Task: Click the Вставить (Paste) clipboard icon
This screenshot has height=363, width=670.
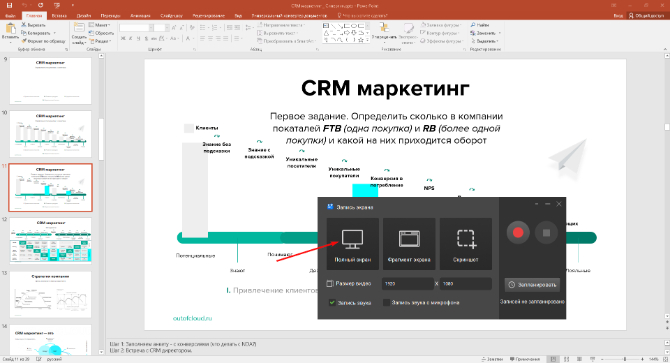Action: (x=10, y=29)
